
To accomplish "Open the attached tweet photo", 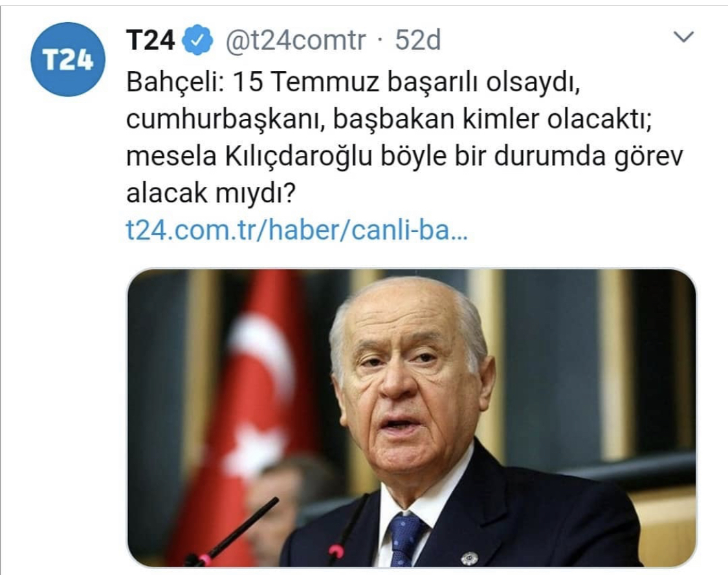I will (412, 418).
